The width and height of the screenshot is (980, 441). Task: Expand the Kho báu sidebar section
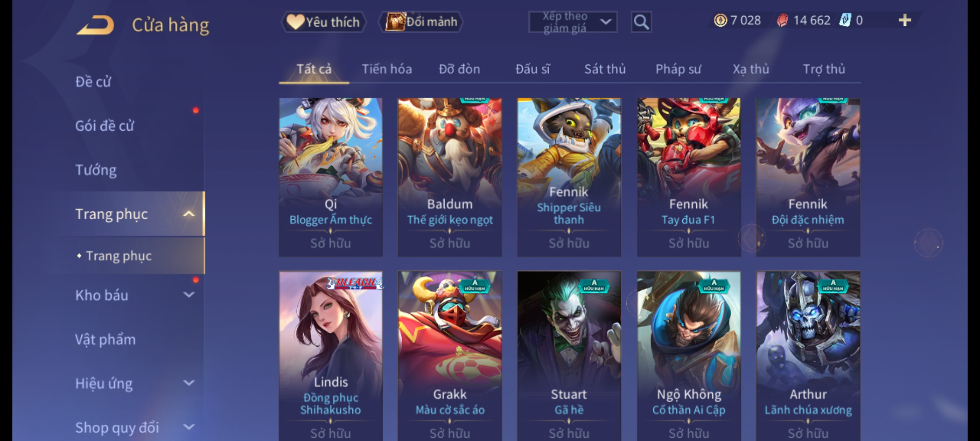pos(189,295)
